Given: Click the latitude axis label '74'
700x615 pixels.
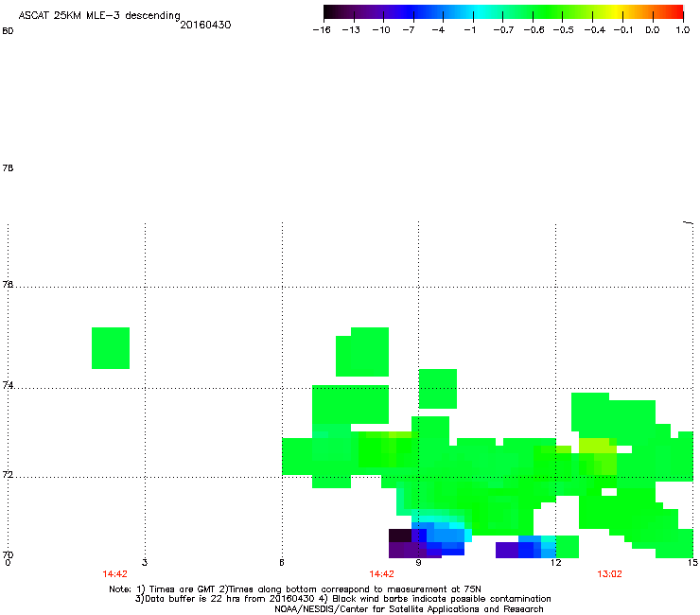Looking at the screenshot, I should coord(8,385).
